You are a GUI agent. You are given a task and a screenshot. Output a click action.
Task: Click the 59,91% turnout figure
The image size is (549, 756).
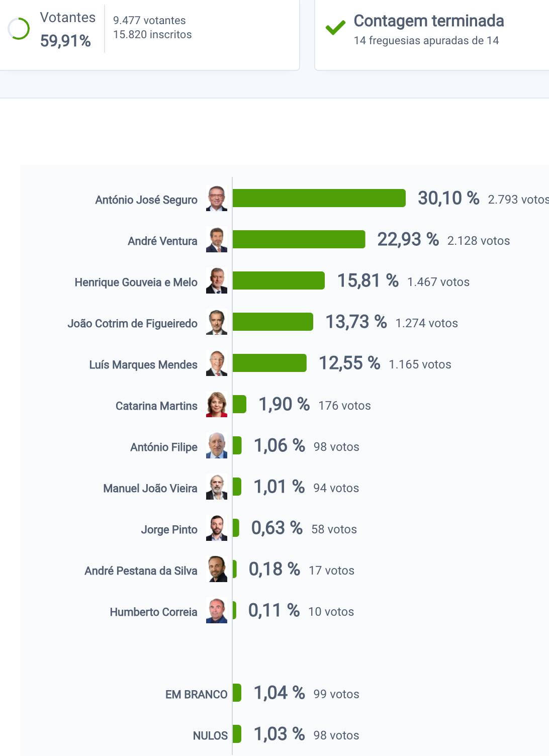coord(65,41)
